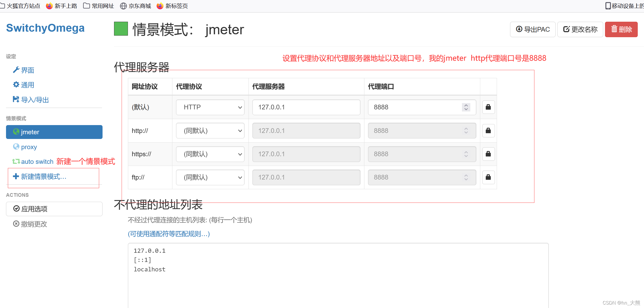644x308 pixels.
Task: Open the 火狐官方站点 bookmark
Action: (20, 6)
